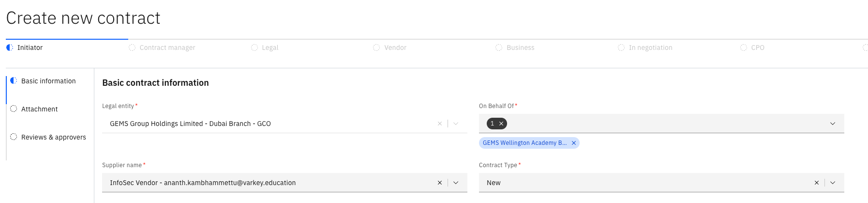Viewport: 868px width, 203px height.
Task: Open Basic information section
Action: pos(48,81)
